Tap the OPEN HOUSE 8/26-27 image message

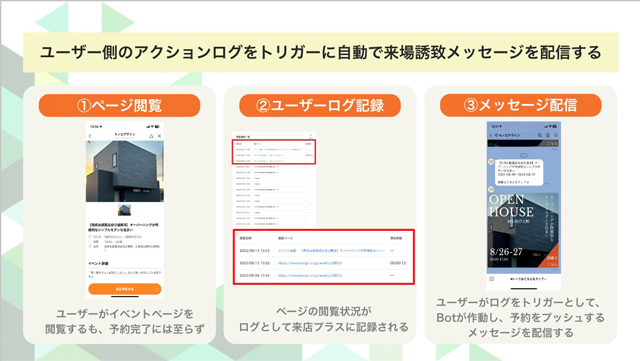[x=523, y=230]
